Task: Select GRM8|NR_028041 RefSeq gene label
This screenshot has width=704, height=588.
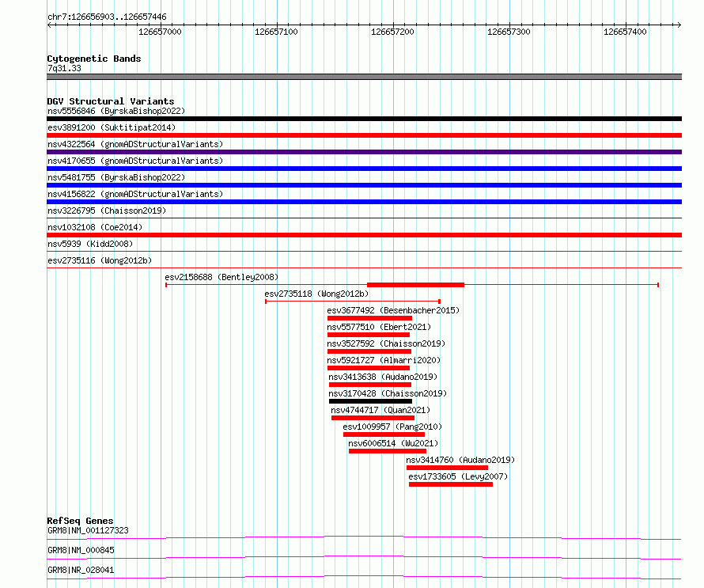Action: 81,570
